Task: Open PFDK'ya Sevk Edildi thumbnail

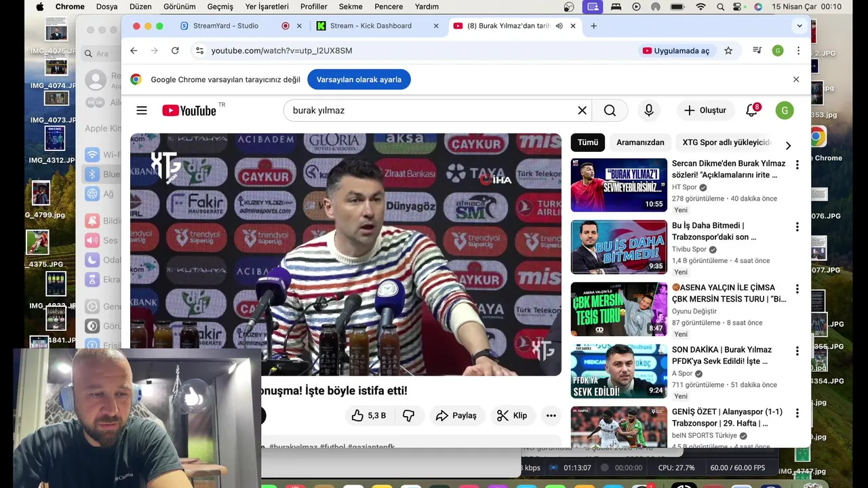Action: [618, 371]
